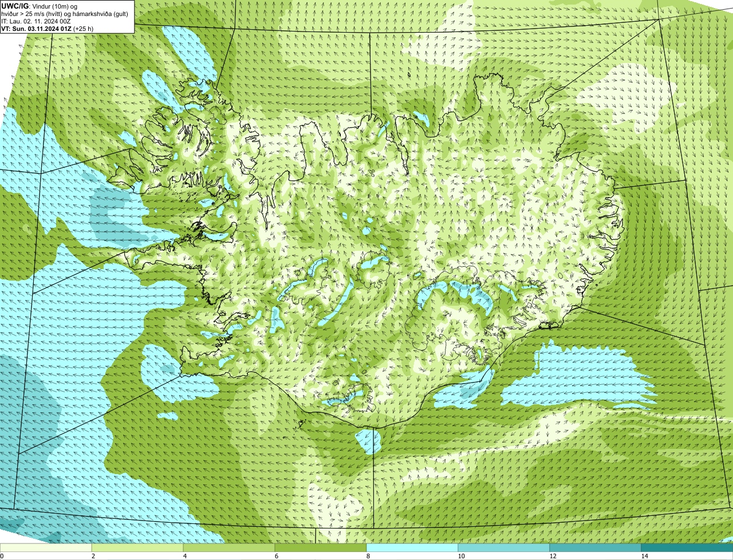
Task: Click the valid time 'VT: Sun. 03.11.2024 01Z (+25 h)'
Action: coord(48,28)
